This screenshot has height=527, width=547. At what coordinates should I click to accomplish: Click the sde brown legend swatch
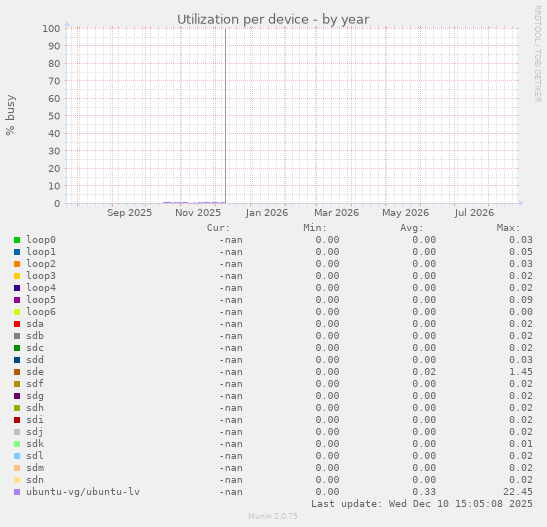click(x=17, y=372)
